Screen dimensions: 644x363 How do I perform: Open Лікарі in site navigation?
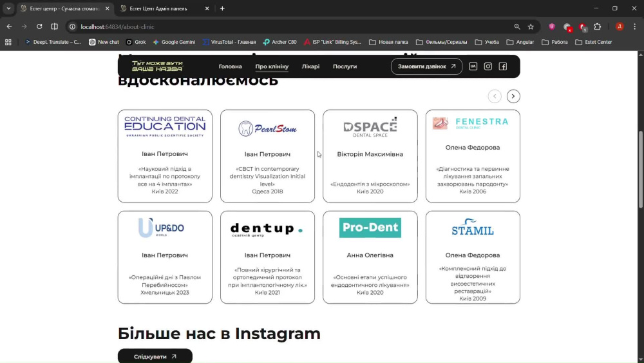(x=310, y=66)
